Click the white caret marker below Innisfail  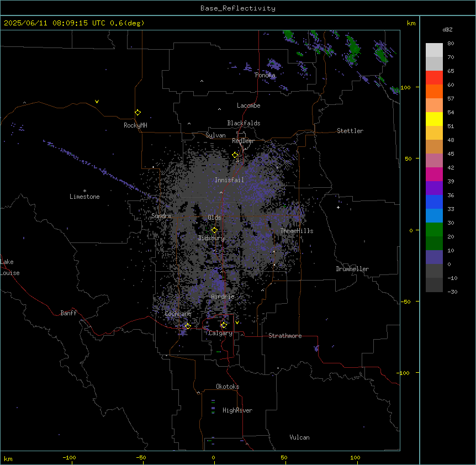point(221,192)
